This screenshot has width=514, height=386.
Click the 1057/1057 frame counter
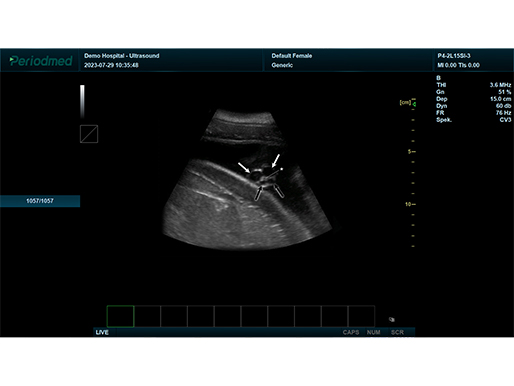pyautogui.click(x=40, y=201)
